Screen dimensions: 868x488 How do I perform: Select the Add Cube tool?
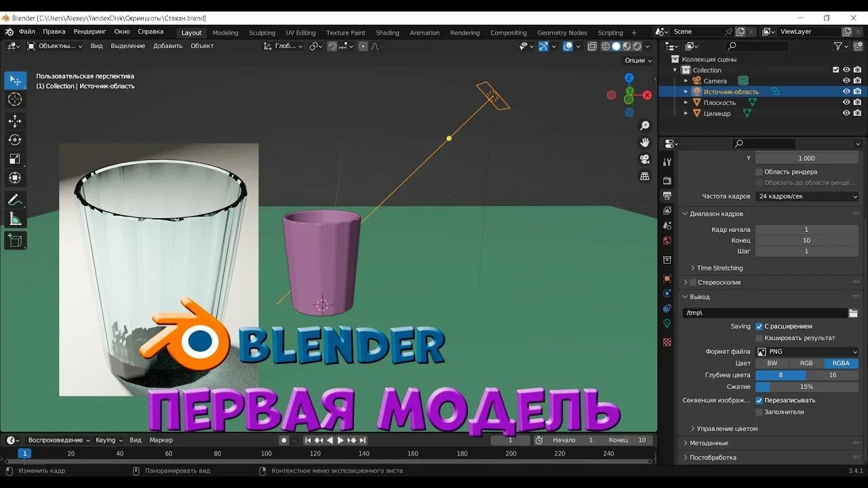pos(15,241)
